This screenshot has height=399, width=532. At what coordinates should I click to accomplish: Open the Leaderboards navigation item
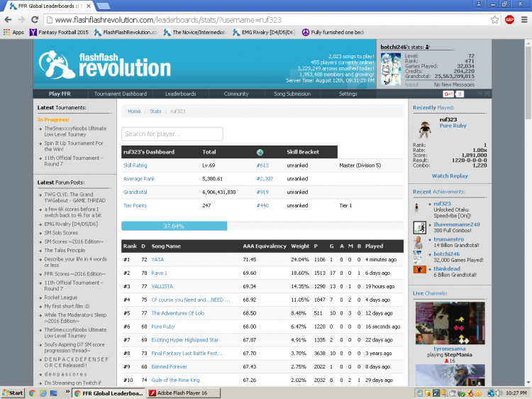pyautogui.click(x=180, y=94)
